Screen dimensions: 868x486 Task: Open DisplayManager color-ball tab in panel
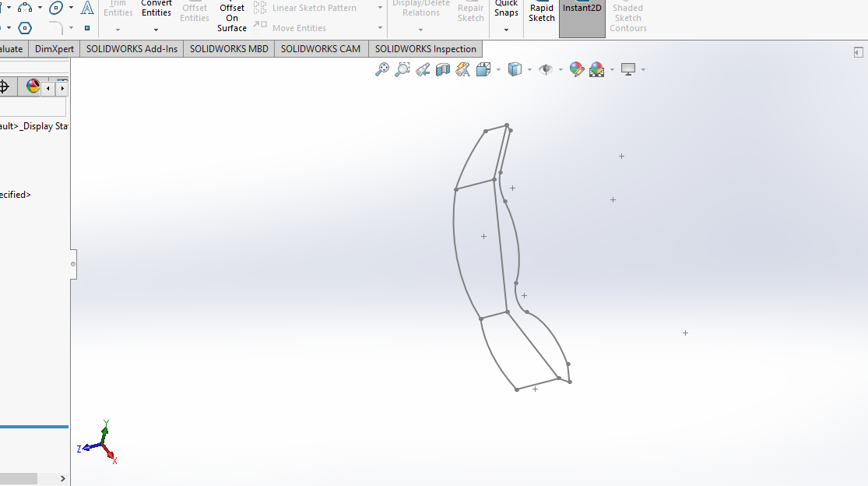(x=33, y=86)
